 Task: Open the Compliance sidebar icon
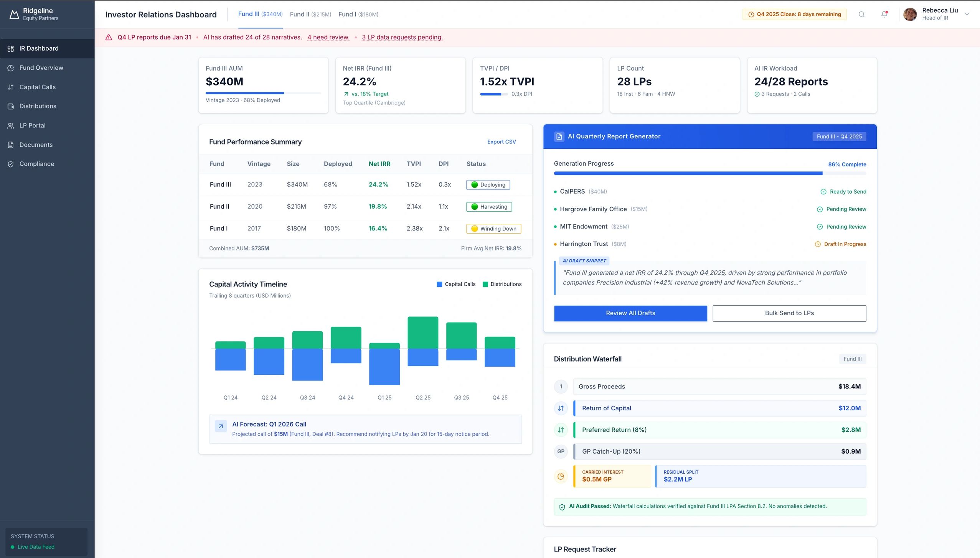tap(11, 164)
